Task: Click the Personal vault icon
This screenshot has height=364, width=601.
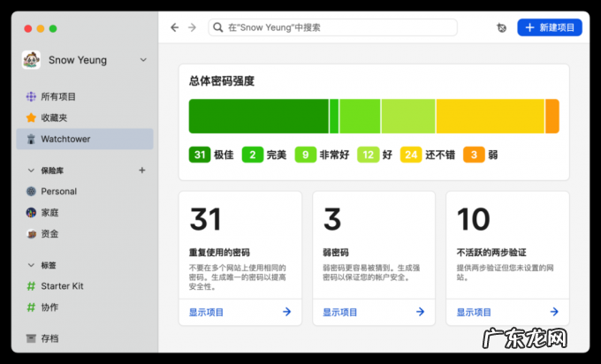Action: (31, 191)
